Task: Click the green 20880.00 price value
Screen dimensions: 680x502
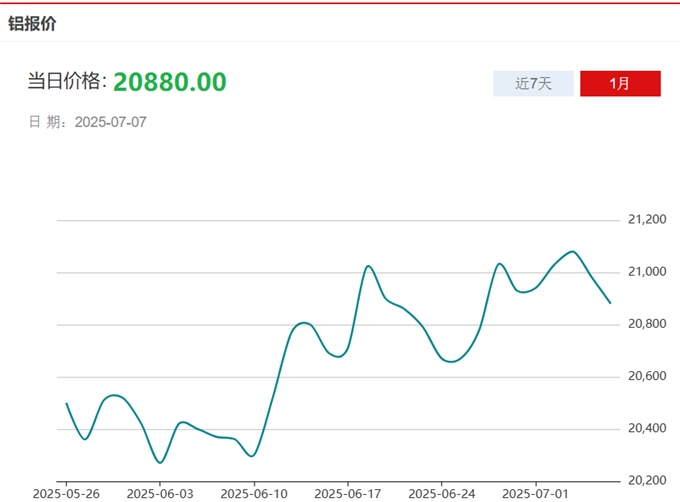Action: 170,82
